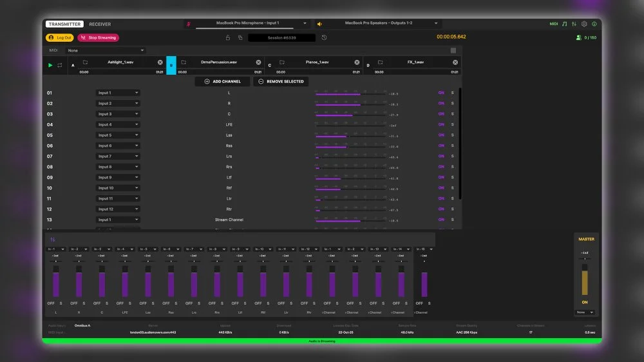Solo channel 05 Lss with S button
Viewport: 644px width, 362px height.
coord(453,135)
